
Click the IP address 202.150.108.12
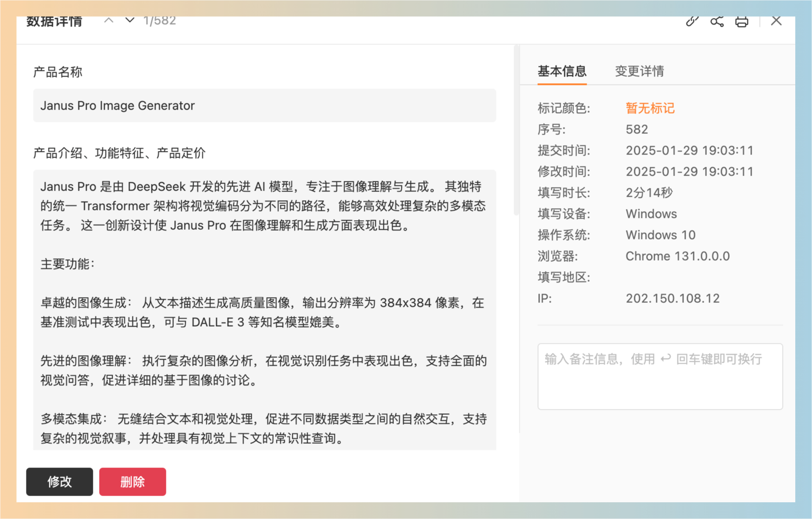[672, 298]
